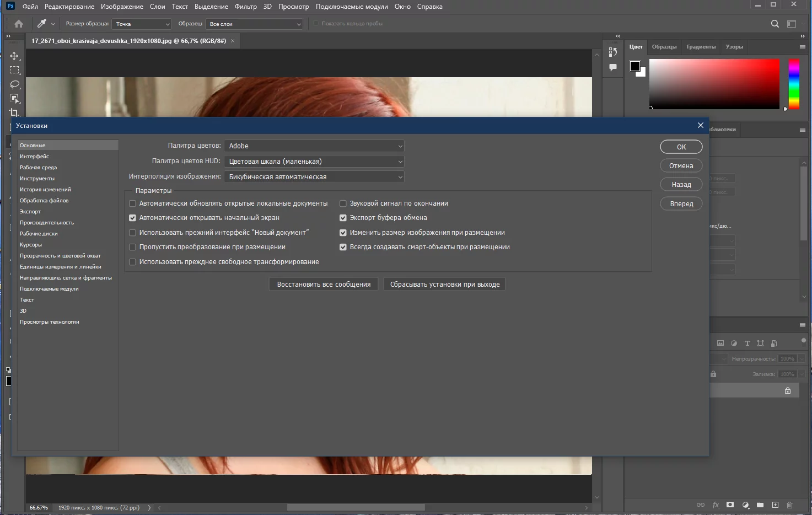Click the Link layers chain icon
Screen dimensions: 812x515
(x=701, y=505)
